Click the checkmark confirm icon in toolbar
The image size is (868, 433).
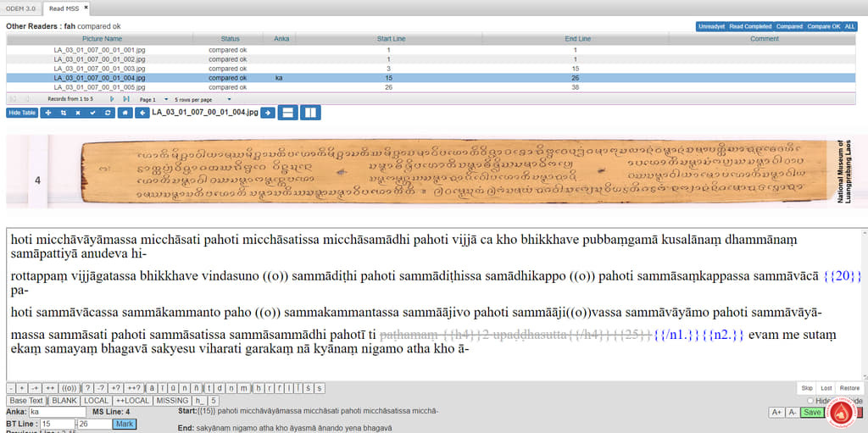click(93, 113)
